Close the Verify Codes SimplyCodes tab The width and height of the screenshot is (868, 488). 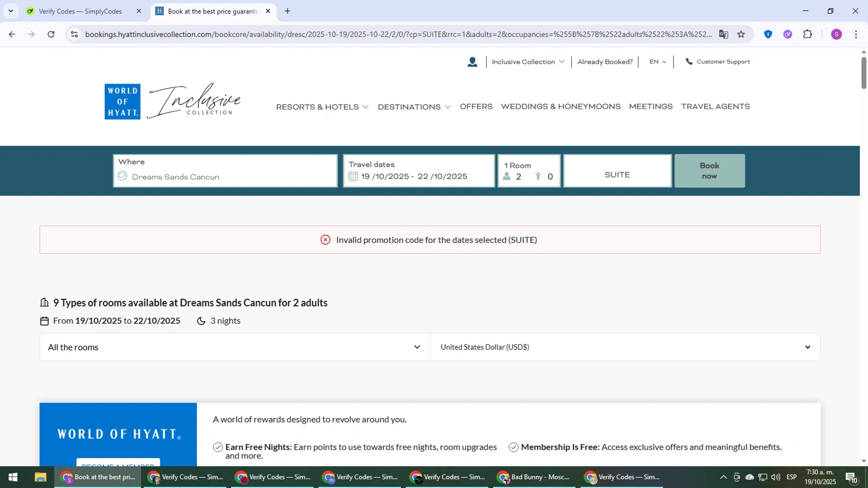pos(139,11)
